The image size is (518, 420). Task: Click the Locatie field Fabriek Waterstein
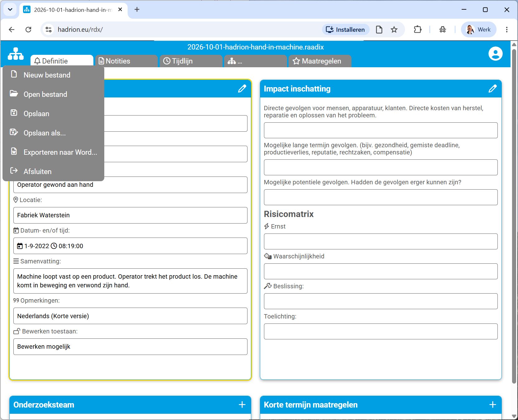(130, 215)
